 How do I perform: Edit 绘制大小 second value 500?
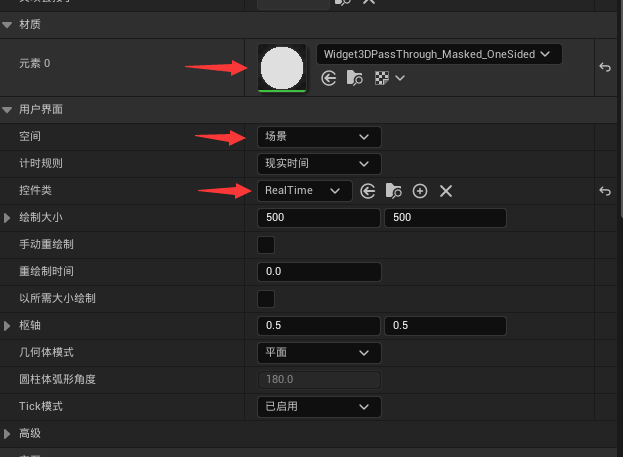pos(445,218)
